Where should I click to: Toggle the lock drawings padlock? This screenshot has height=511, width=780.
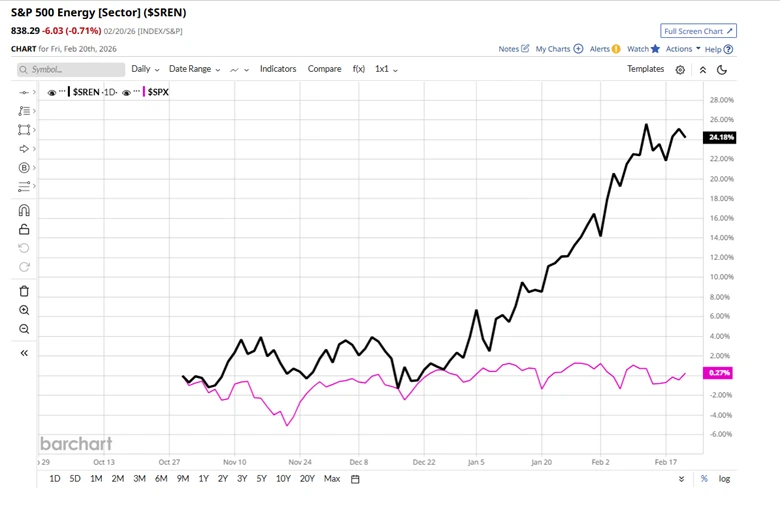coord(24,229)
